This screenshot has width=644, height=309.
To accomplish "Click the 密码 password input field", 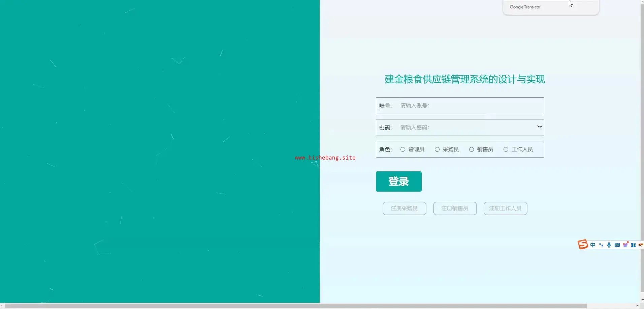I will click(x=460, y=128).
